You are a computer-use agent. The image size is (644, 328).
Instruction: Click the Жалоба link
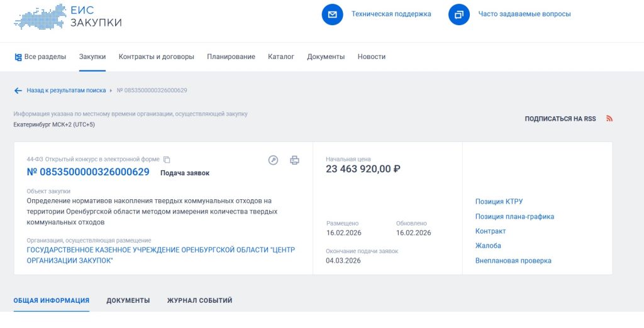click(x=488, y=246)
